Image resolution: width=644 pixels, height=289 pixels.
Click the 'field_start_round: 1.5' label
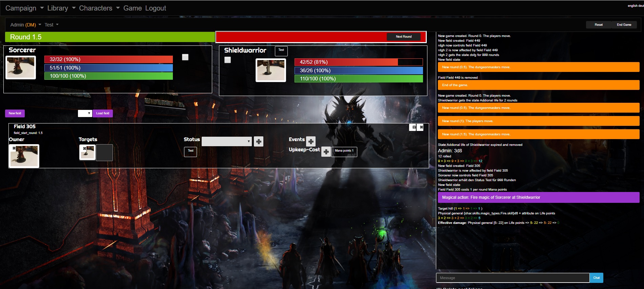[x=28, y=133]
